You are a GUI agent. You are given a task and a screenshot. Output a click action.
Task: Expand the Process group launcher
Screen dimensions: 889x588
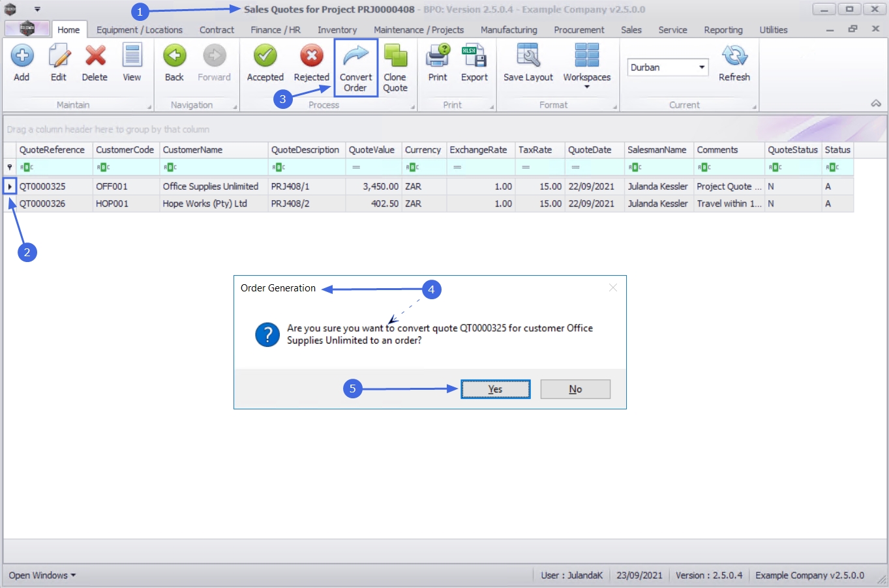click(x=412, y=107)
